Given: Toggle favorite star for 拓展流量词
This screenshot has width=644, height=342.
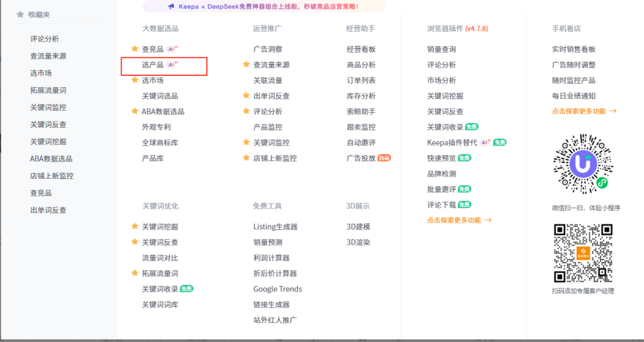Looking at the screenshot, I should [135, 273].
